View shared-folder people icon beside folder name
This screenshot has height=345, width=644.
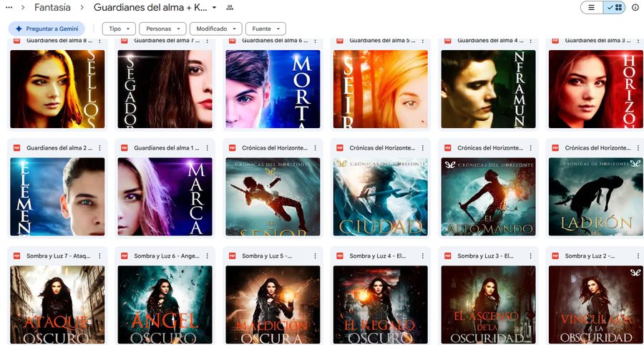230,7
